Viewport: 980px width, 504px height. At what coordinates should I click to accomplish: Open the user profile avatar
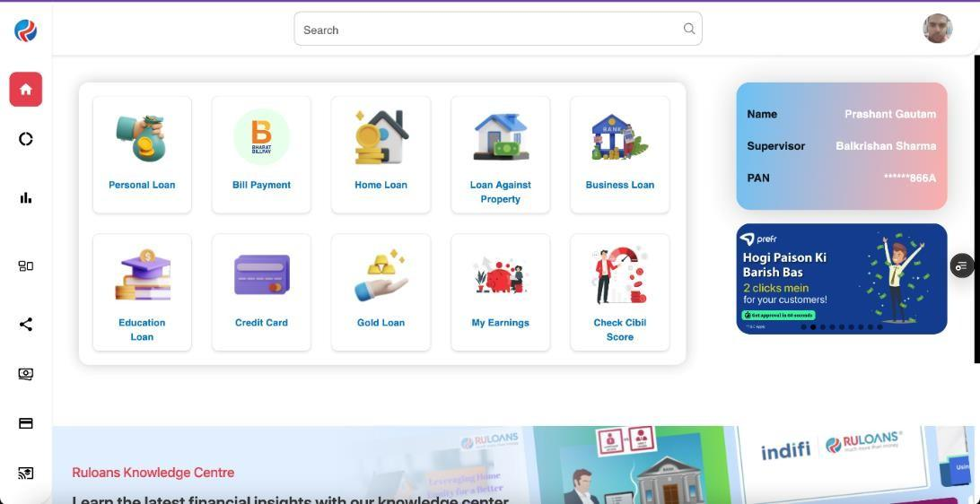[938, 29]
